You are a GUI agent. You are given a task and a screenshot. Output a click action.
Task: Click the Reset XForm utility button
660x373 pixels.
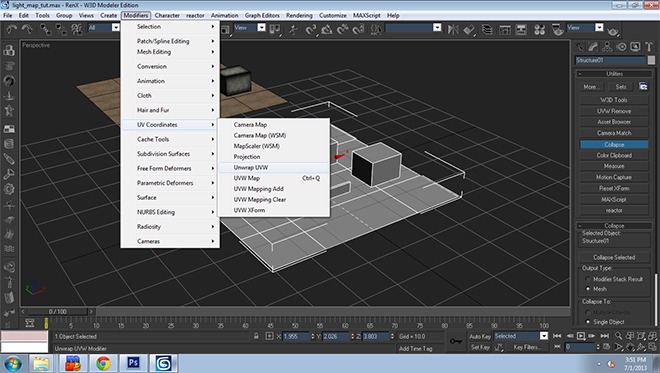(x=614, y=188)
